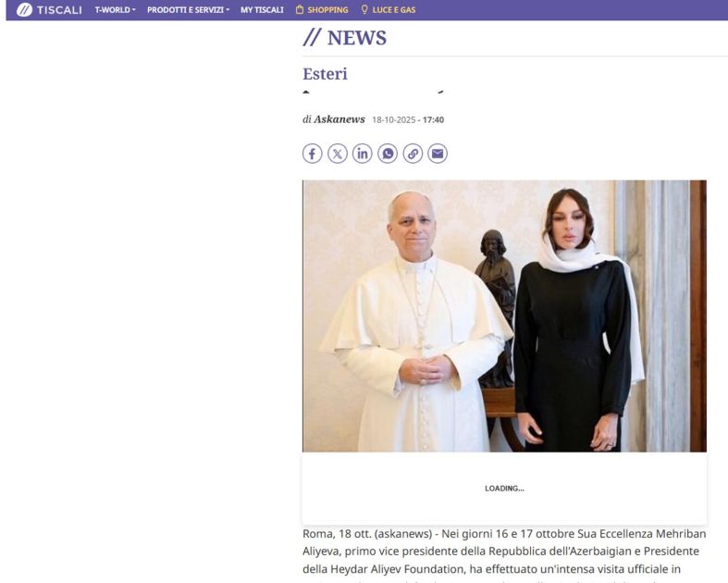
Task: Open the article photo of the meeting
Action: point(505,316)
